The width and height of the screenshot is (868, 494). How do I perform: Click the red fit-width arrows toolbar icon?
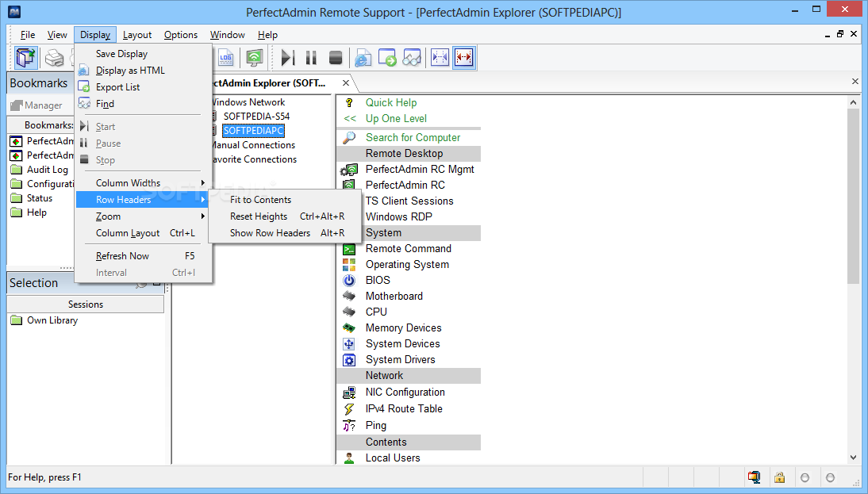click(x=464, y=58)
